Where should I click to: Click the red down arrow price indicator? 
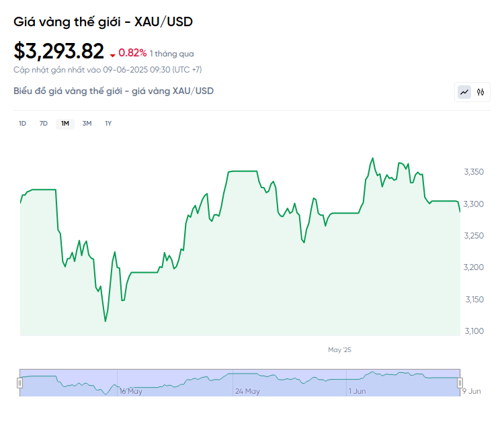click(x=112, y=54)
